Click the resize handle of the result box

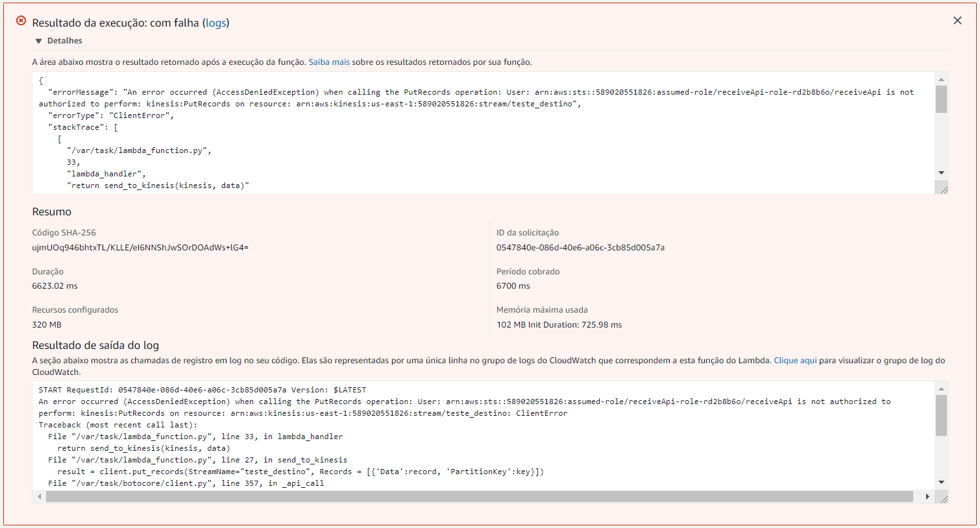point(943,189)
